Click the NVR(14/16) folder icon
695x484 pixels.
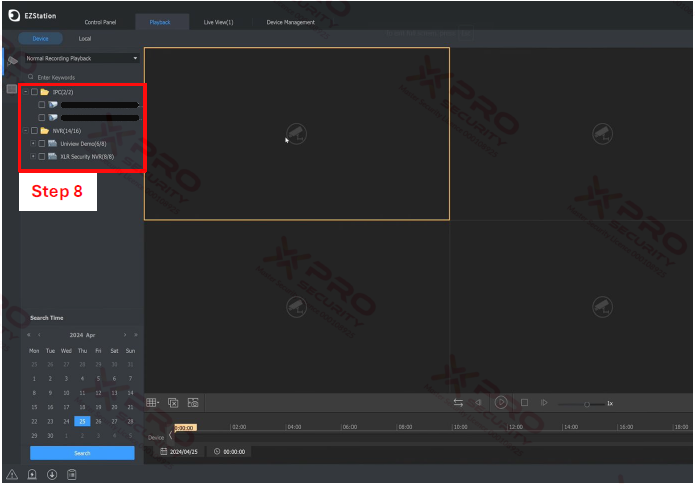(x=45, y=131)
